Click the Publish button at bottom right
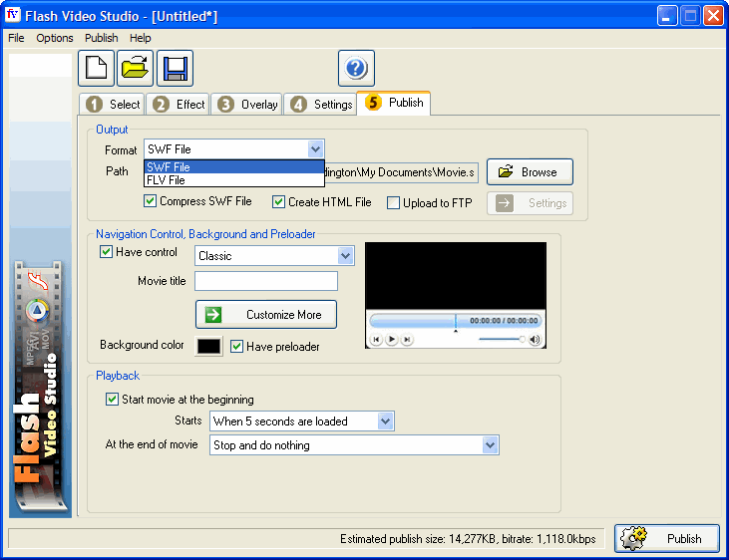The width and height of the screenshot is (729, 560). [x=667, y=539]
